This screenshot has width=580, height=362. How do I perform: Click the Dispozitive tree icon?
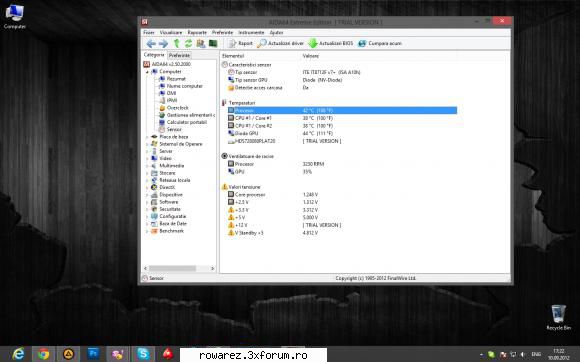tap(155, 195)
